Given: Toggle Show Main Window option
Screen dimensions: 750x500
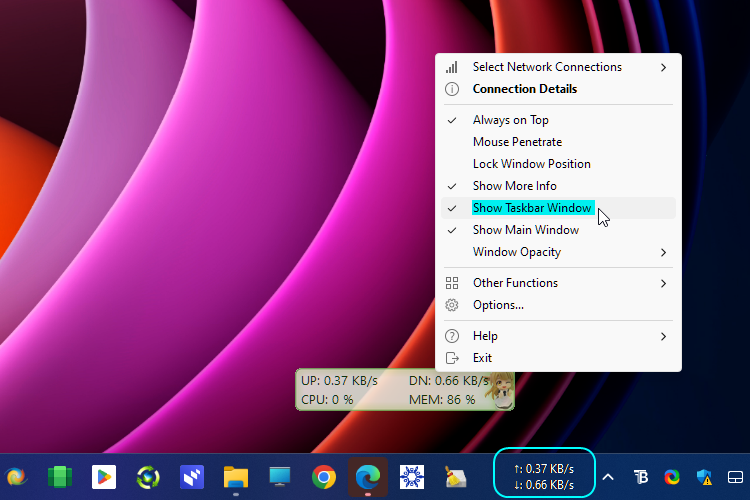Looking at the screenshot, I should tap(558, 230).
